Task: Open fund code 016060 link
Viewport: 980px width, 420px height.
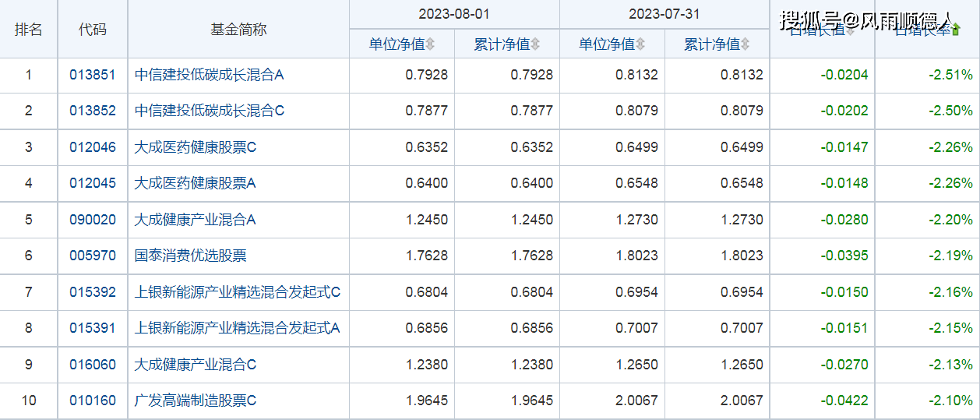Action: 93,365
